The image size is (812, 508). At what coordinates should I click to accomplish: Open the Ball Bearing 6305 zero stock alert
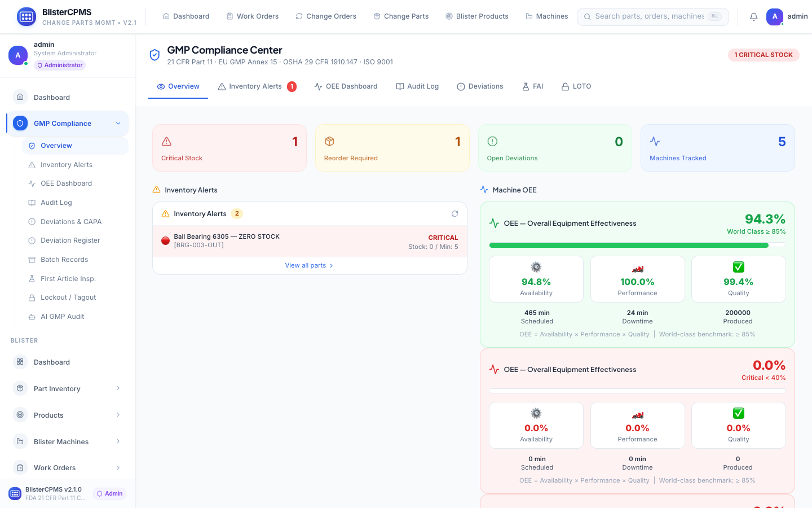pyautogui.click(x=310, y=241)
